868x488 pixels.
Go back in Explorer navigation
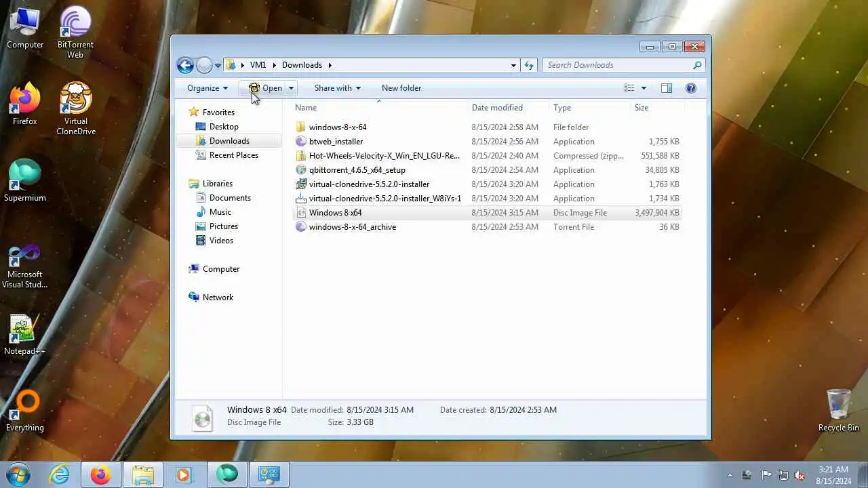coord(185,65)
